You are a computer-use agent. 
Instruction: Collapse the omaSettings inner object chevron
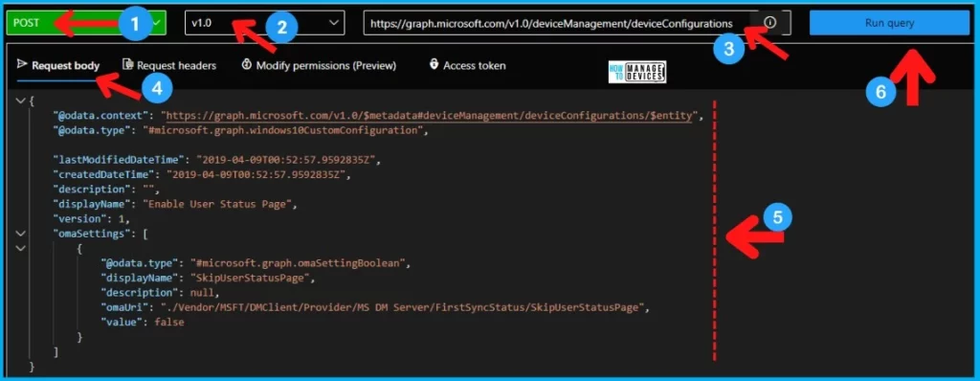20,248
